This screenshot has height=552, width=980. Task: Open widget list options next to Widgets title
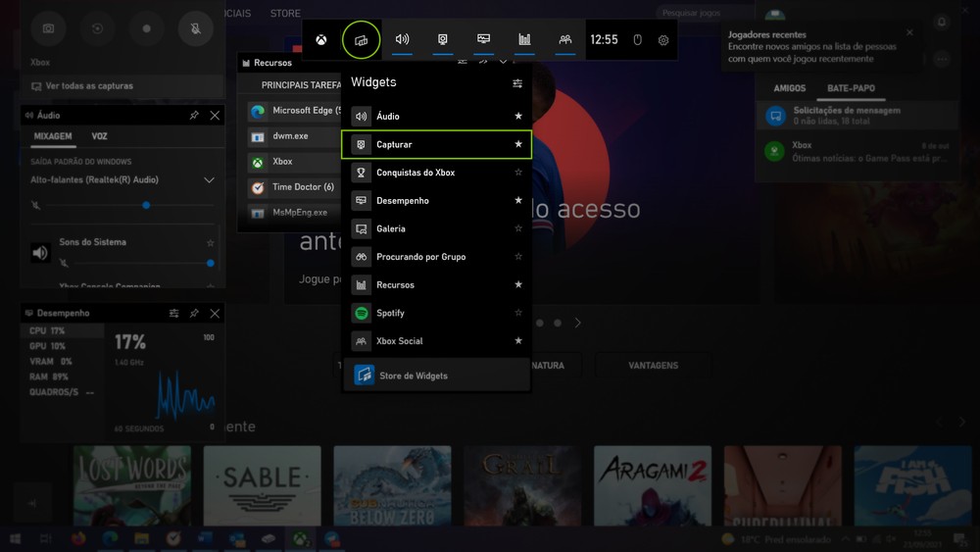(x=517, y=83)
